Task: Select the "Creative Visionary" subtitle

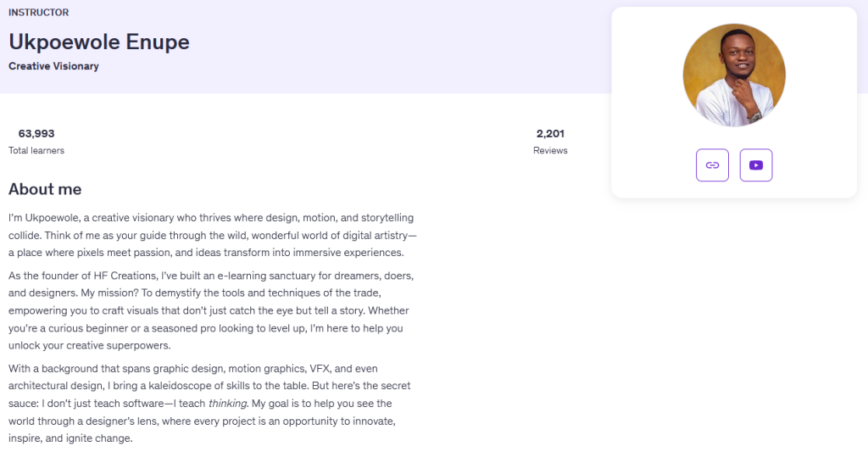Action: pyautogui.click(x=53, y=66)
